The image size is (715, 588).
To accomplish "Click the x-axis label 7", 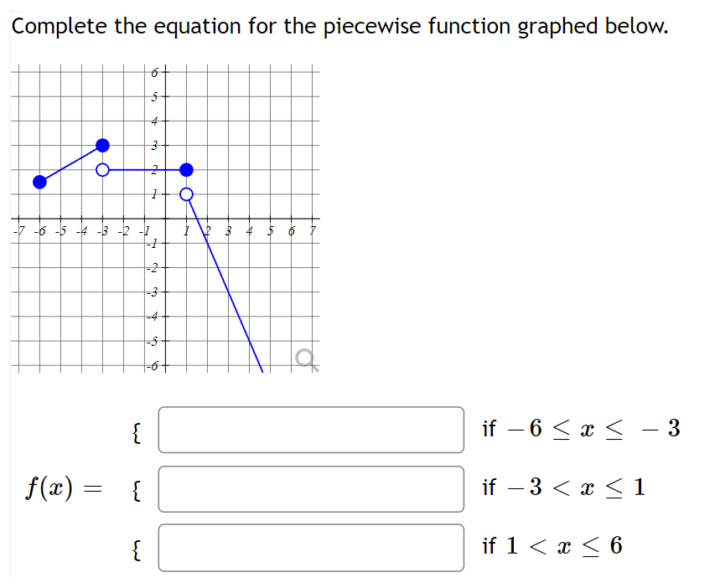I will coord(313,232).
